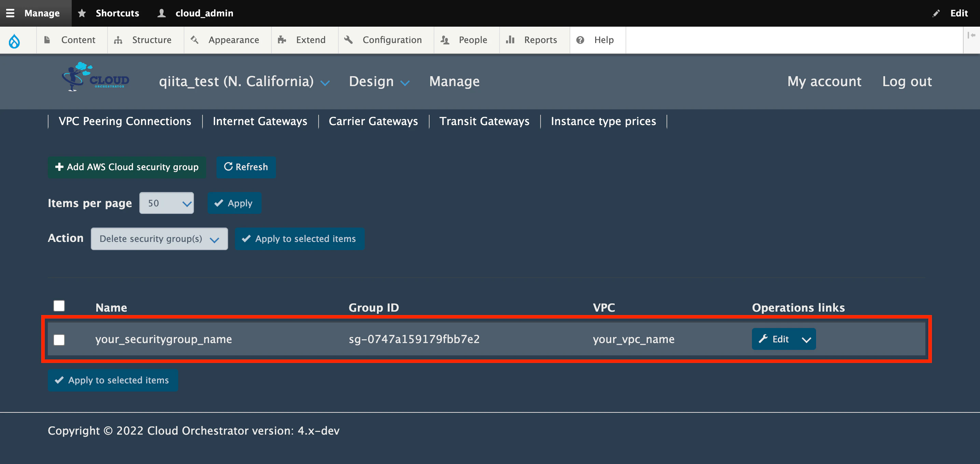Sort the table by the Name column header

pyautogui.click(x=111, y=308)
